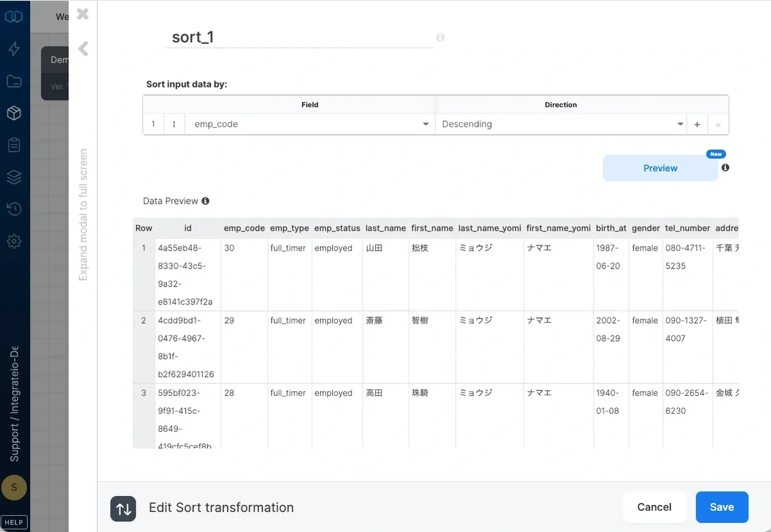Remove the sort row with the x icon
Image resolution: width=771 pixels, height=532 pixels.
pyautogui.click(x=718, y=125)
